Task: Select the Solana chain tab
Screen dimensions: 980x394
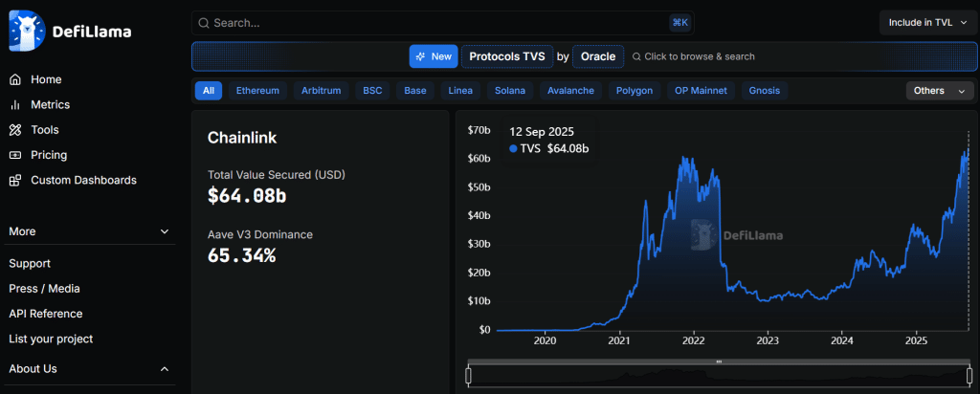Action: 509,91
